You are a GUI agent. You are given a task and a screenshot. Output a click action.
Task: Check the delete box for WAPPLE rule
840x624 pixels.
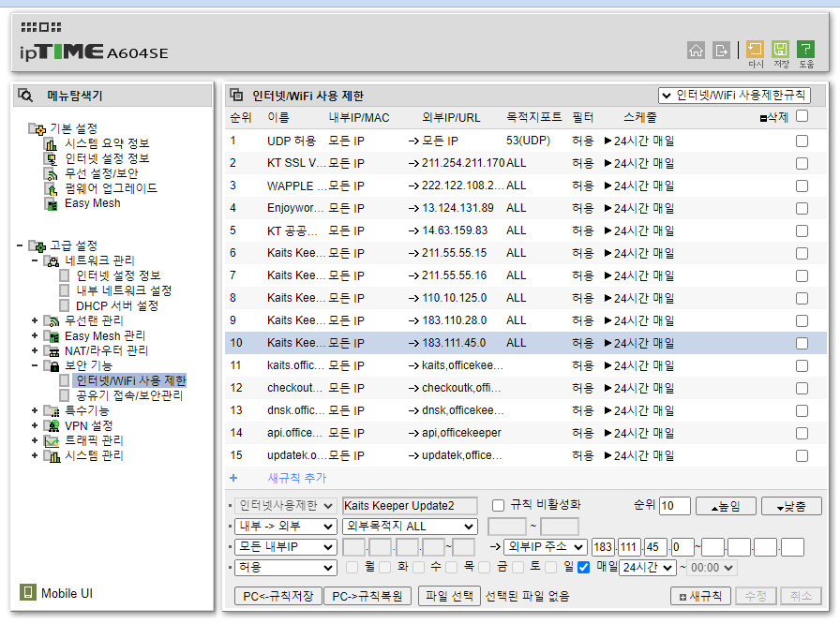(802, 186)
